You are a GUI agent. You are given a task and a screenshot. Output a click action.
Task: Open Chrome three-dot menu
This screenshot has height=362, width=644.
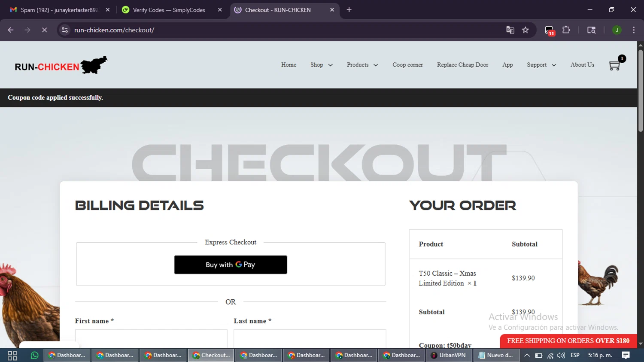[634, 30]
